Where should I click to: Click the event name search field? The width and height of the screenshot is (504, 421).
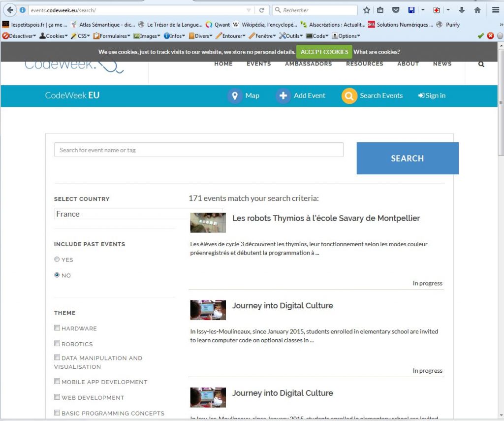point(198,150)
